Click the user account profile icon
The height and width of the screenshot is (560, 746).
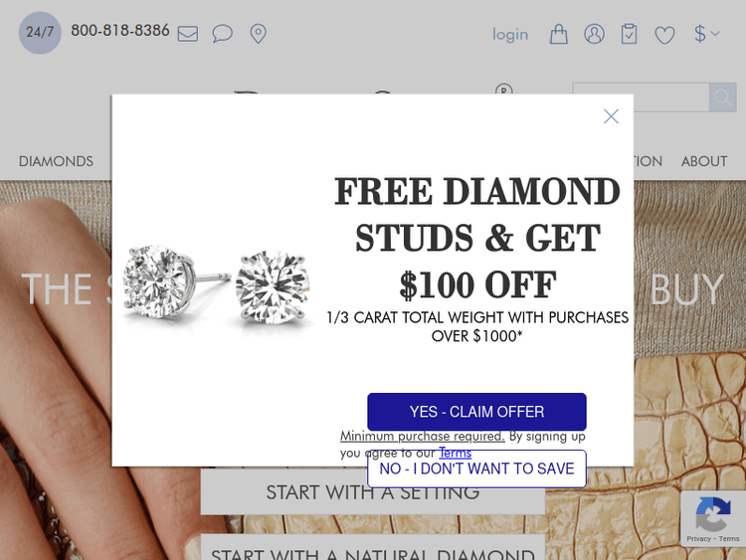pyautogui.click(x=594, y=34)
